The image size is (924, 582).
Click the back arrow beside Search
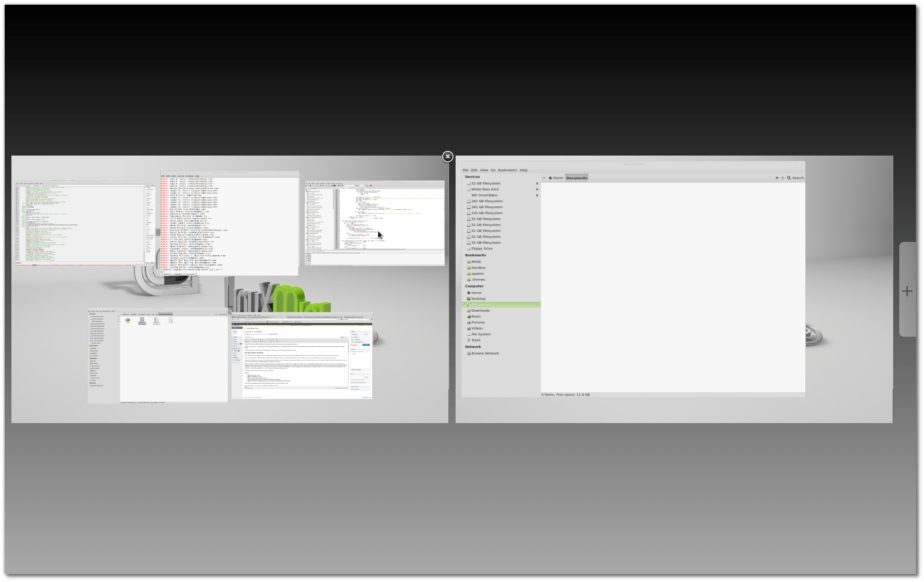click(x=777, y=178)
